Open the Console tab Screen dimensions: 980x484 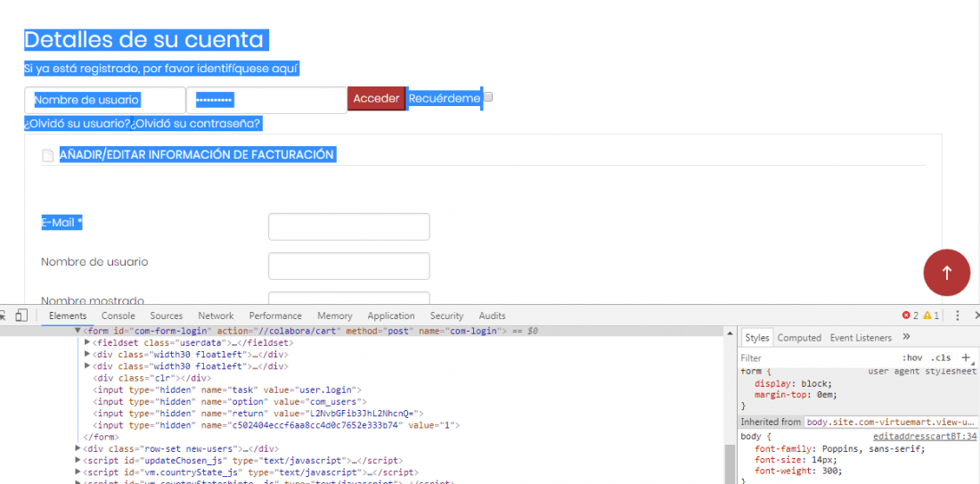tap(118, 316)
